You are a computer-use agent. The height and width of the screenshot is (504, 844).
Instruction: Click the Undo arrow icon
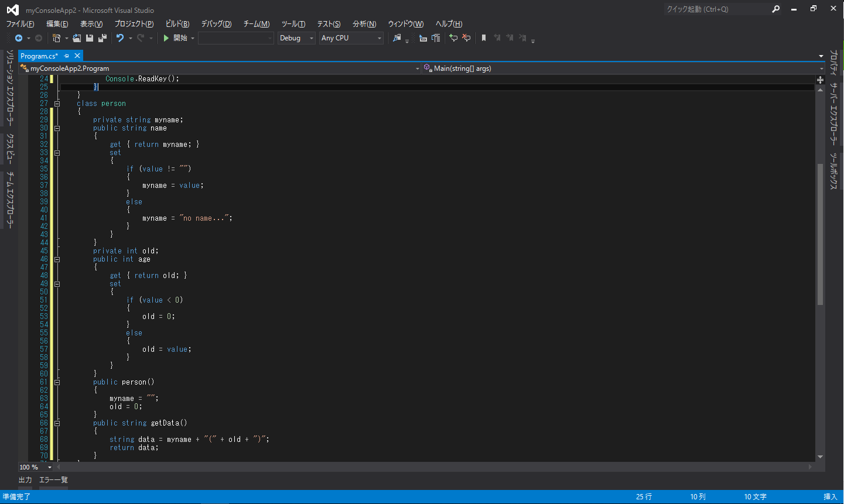(x=120, y=38)
